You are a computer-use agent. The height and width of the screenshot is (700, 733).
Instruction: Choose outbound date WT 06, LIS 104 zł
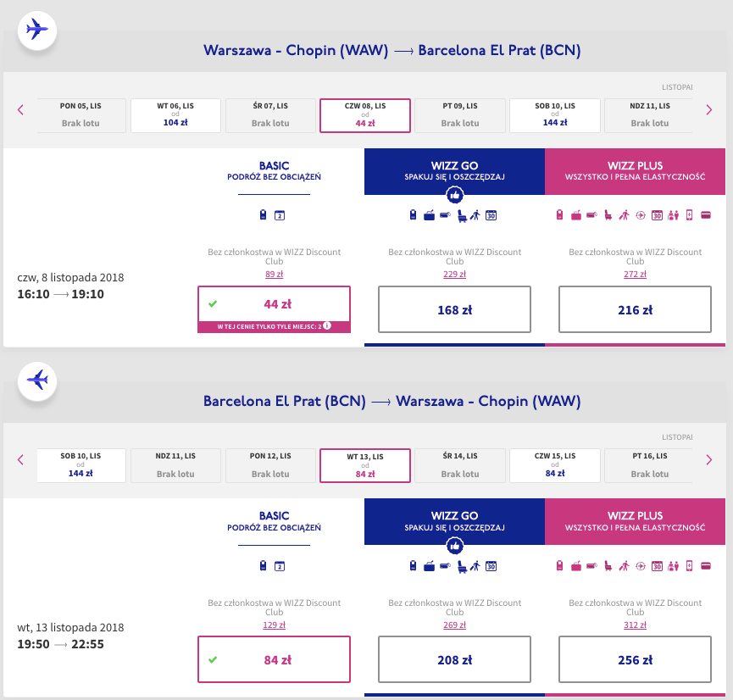[x=175, y=115]
